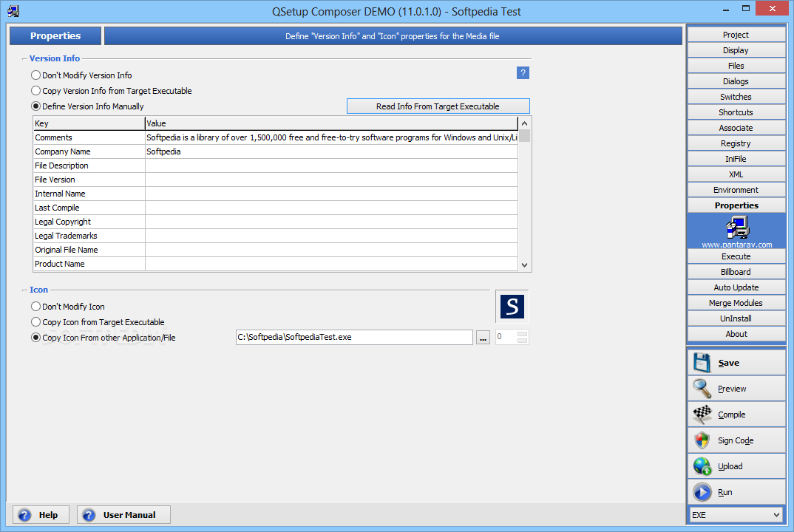Click the Preview magnifier icon
Screen dimensions: 794x532
tap(702, 389)
